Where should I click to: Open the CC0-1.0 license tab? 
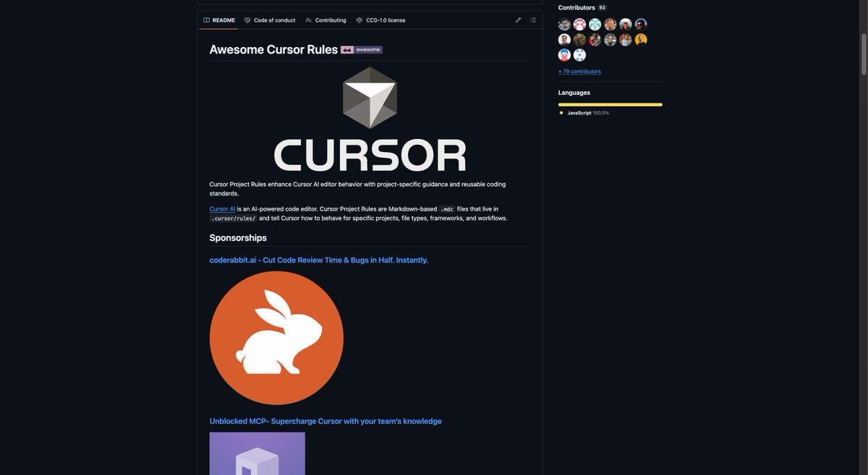point(380,20)
